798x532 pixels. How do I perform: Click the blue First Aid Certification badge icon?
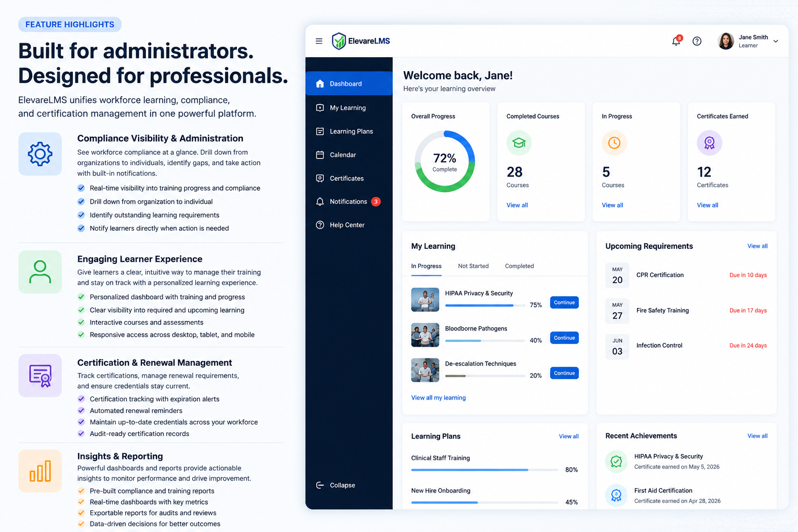(616, 496)
